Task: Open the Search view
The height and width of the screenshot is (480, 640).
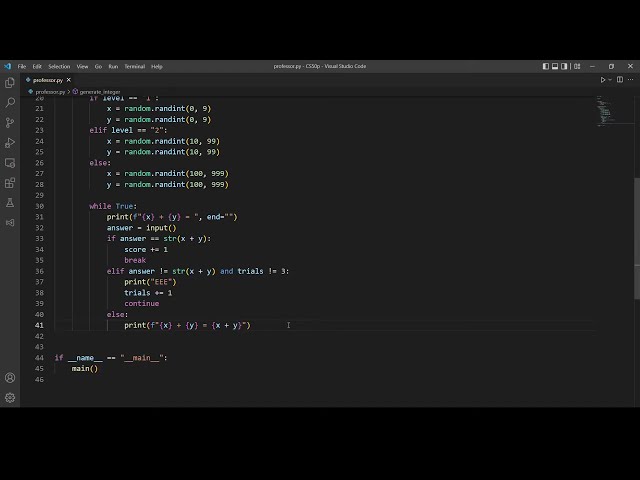Action: (10, 102)
